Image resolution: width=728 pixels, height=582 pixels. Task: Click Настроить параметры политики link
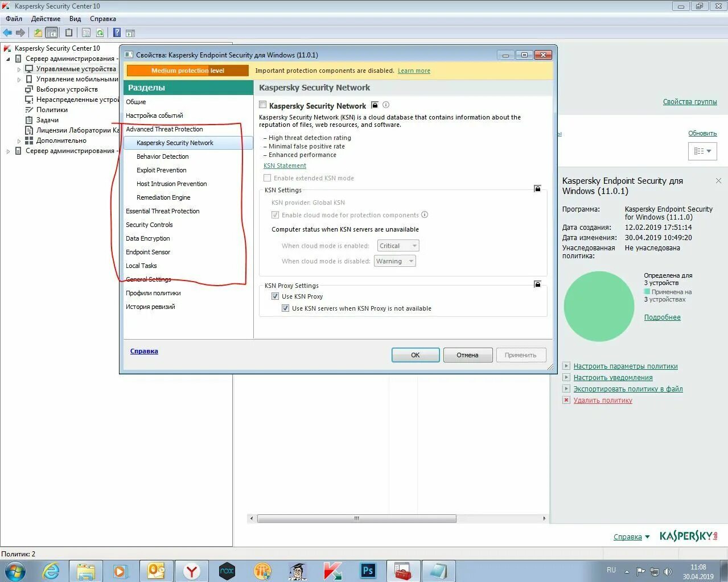[x=626, y=366]
